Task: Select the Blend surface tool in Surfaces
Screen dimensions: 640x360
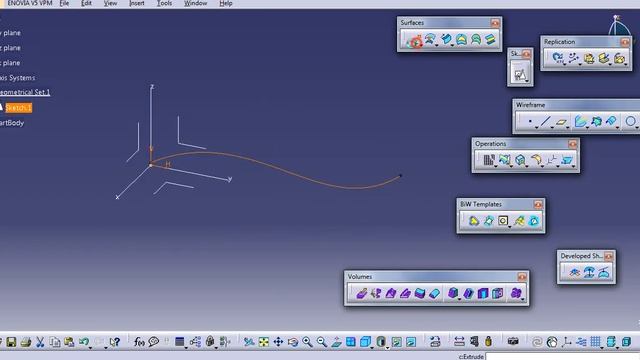Action: coord(490,40)
